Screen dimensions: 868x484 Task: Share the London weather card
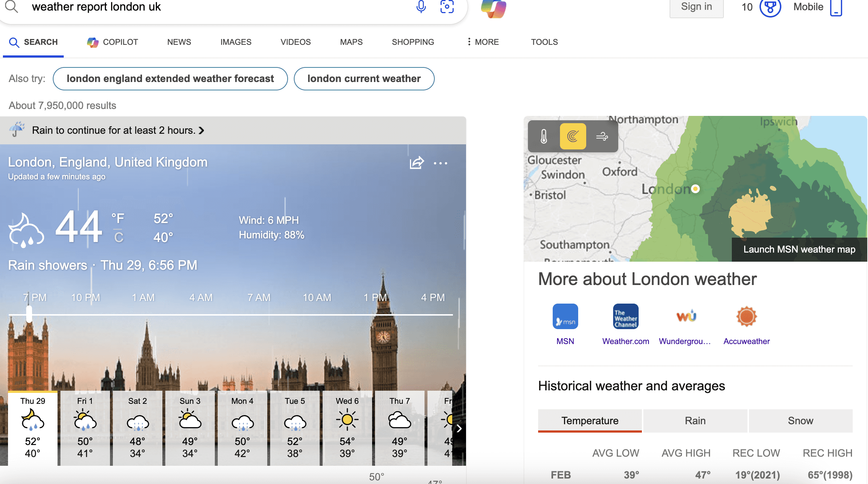(417, 163)
